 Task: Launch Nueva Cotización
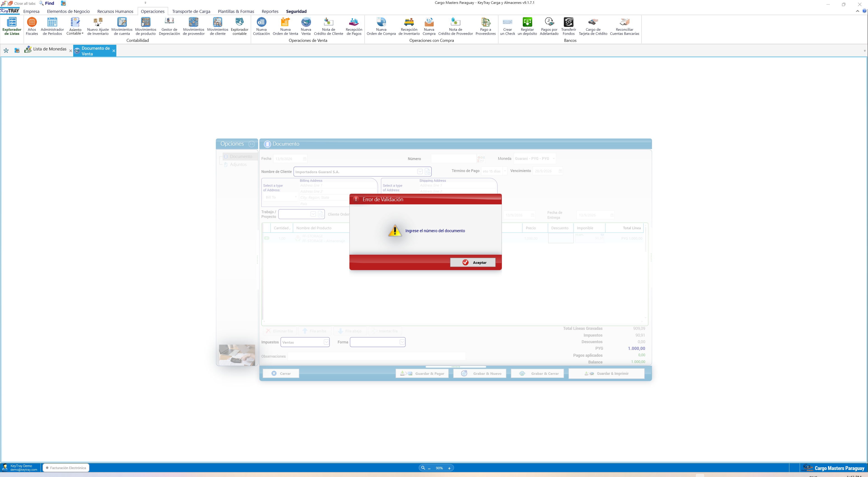point(261,26)
